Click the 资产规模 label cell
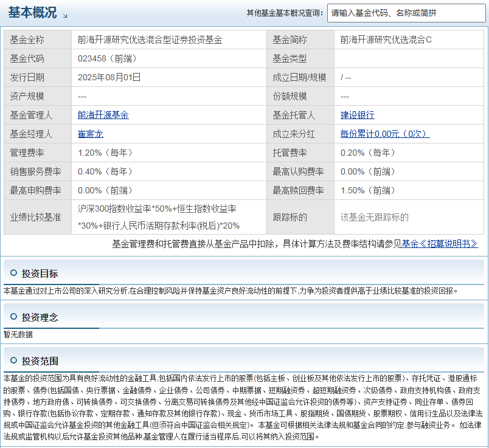This screenshot has height=448, width=489. [38, 96]
